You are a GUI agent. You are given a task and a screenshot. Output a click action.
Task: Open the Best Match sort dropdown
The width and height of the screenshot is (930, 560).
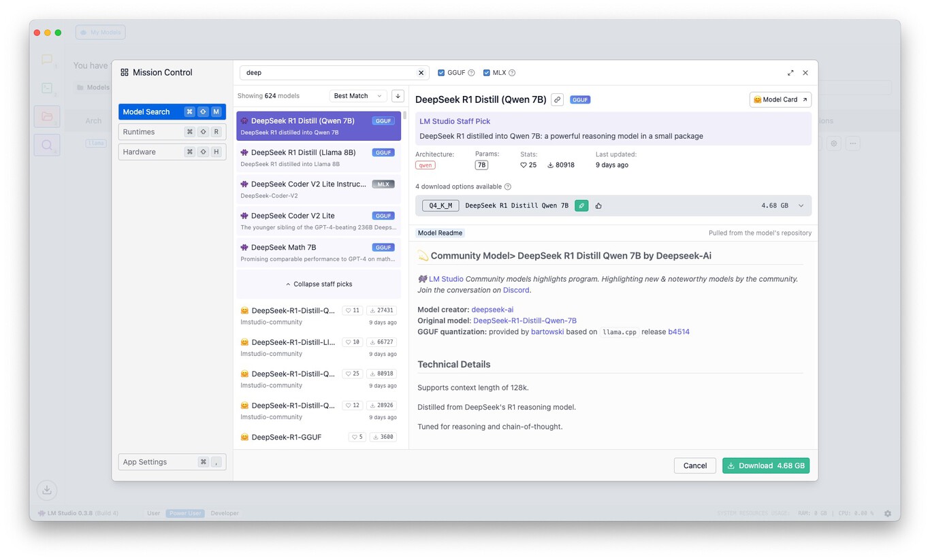point(358,96)
